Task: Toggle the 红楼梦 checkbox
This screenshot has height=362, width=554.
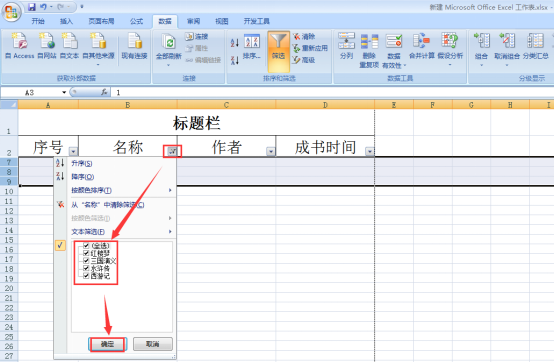Action: (86, 253)
